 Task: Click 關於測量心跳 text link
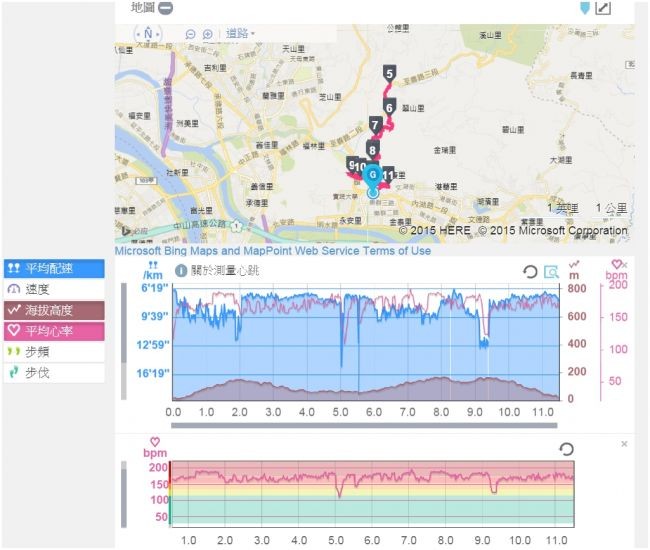coord(225,271)
